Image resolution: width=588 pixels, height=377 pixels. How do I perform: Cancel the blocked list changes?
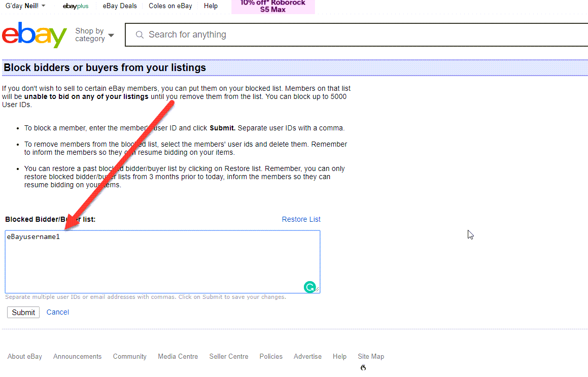[58, 312]
